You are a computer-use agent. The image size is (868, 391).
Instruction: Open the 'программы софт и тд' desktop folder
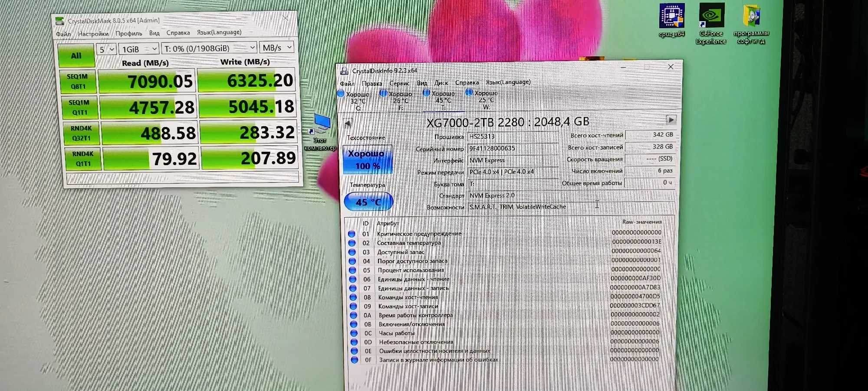tap(751, 25)
